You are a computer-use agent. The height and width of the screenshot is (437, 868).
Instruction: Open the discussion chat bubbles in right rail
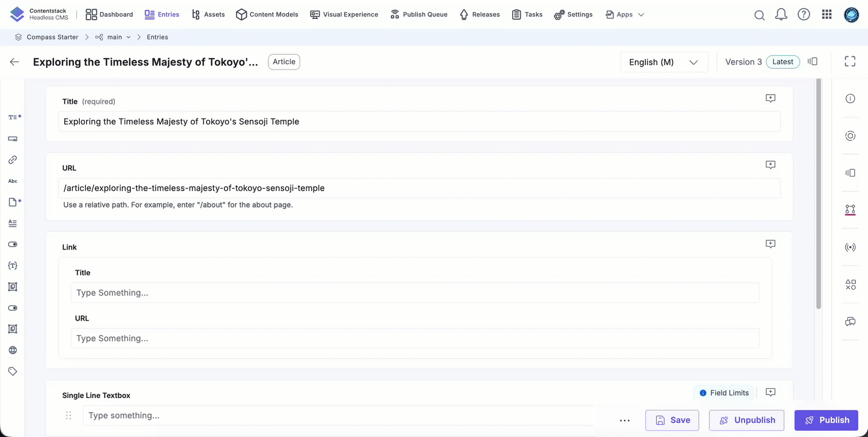tap(850, 322)
